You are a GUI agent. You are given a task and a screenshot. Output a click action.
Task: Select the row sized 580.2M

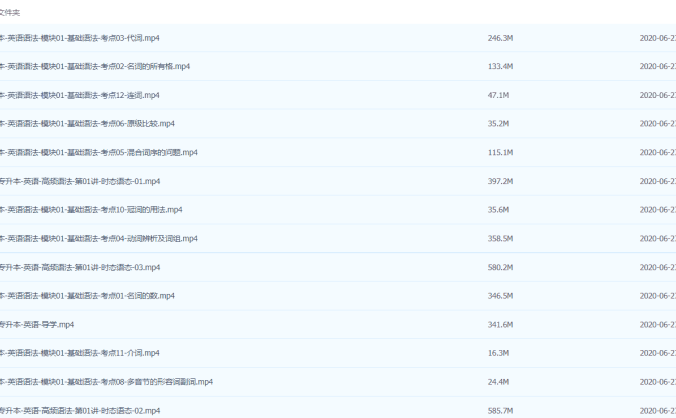point(500,267)
